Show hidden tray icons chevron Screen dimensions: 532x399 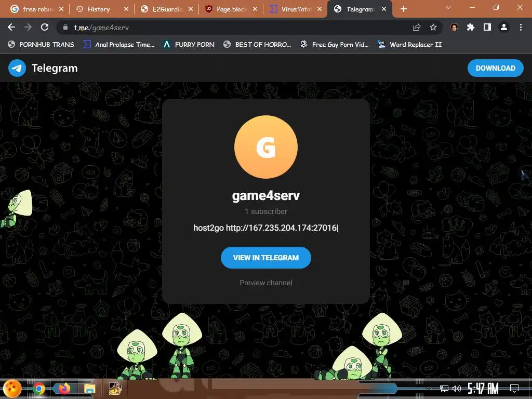[432, 389]
